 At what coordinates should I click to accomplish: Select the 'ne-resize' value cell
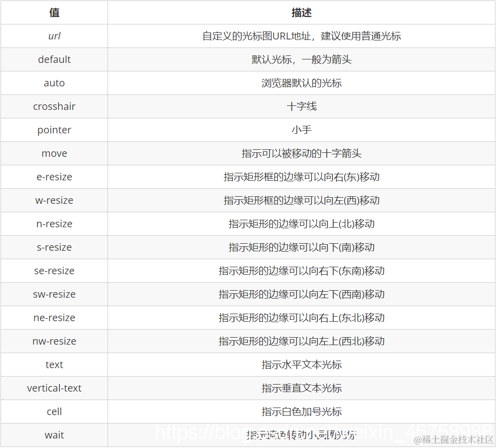(54, 318)
